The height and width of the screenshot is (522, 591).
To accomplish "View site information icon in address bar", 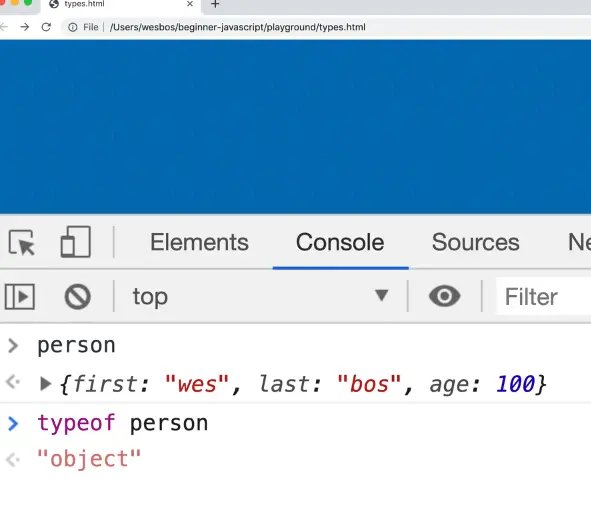I will [73, 27].
